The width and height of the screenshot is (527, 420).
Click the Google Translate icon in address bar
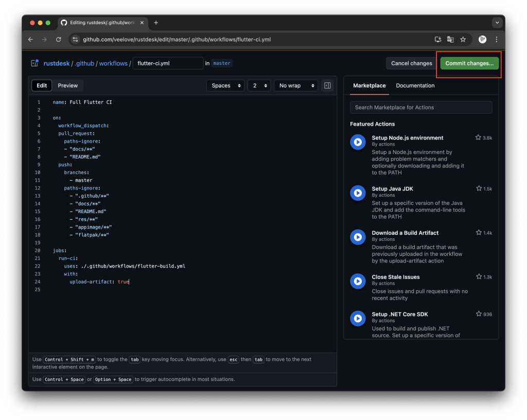(x=450, y=39)
